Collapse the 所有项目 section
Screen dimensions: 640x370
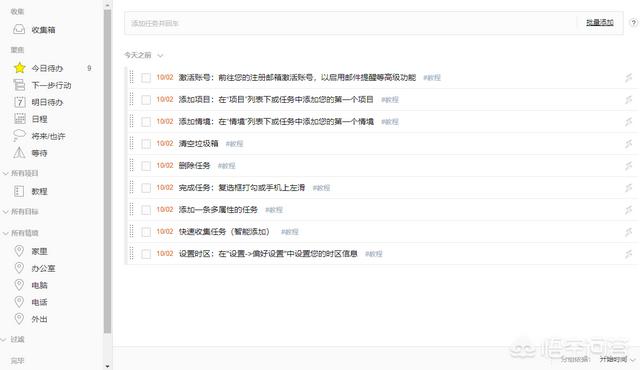(5, 173)
